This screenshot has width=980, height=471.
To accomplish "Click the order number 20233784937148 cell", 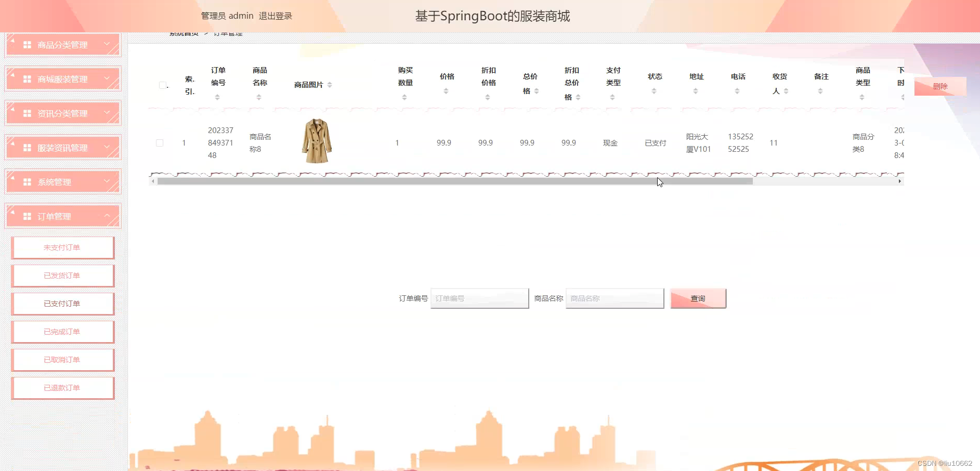I will (x=220, y=143).
